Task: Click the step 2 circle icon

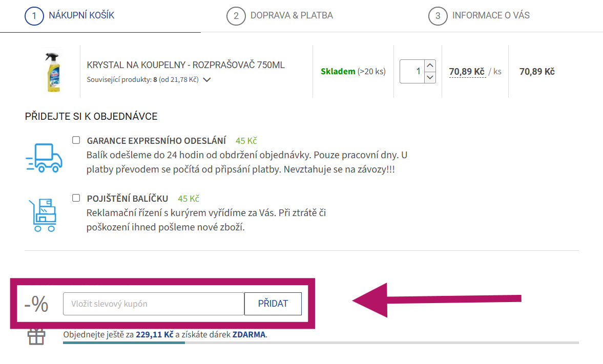Action: (236, 16)
